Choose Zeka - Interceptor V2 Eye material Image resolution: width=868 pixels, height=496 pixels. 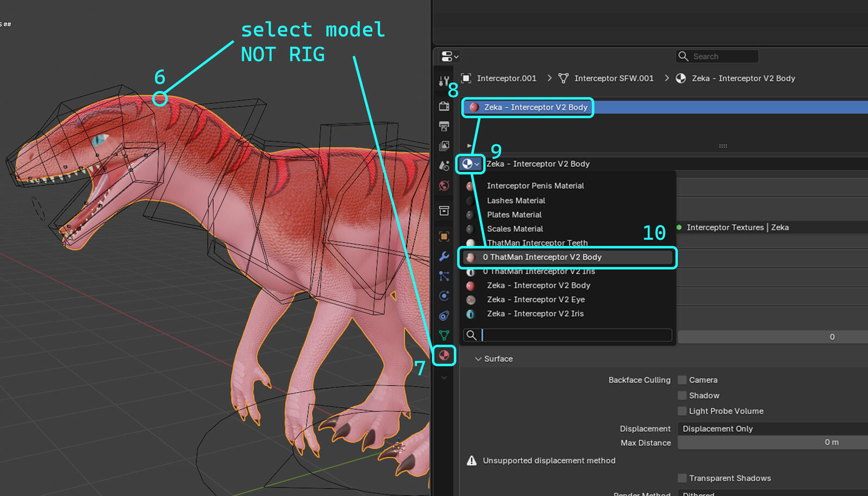(x=535, y=300)
